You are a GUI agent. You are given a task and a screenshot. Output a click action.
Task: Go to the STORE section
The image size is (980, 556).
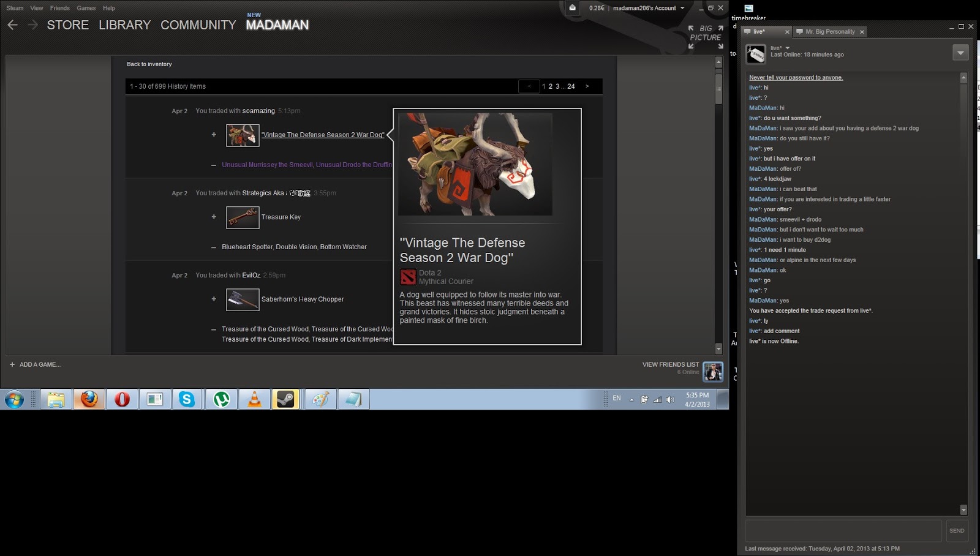(68, 25)
